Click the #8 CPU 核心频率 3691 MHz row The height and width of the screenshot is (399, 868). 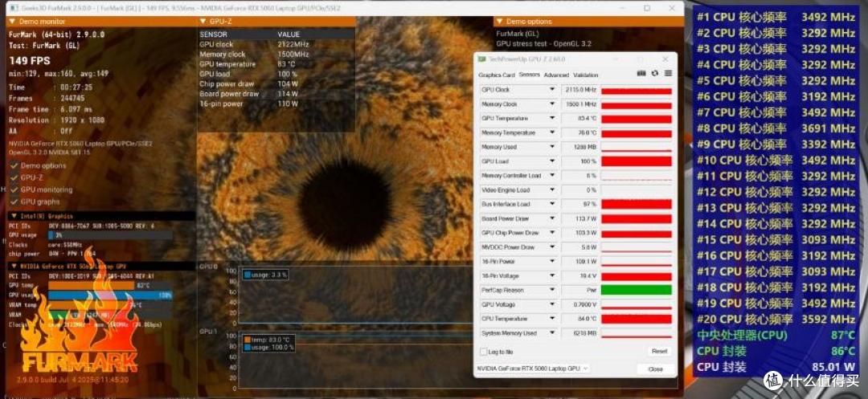click(776, 128)
